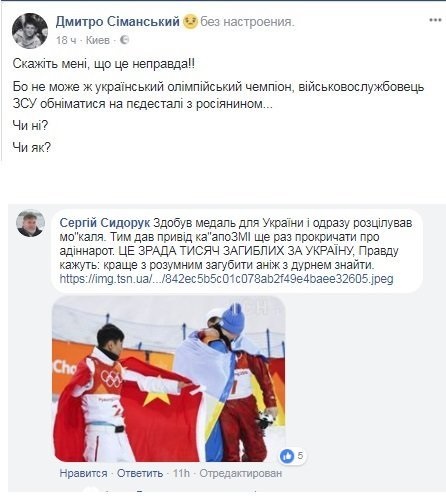Click Ответить to reply to comment
446x498 pixels.
point(140,473)
